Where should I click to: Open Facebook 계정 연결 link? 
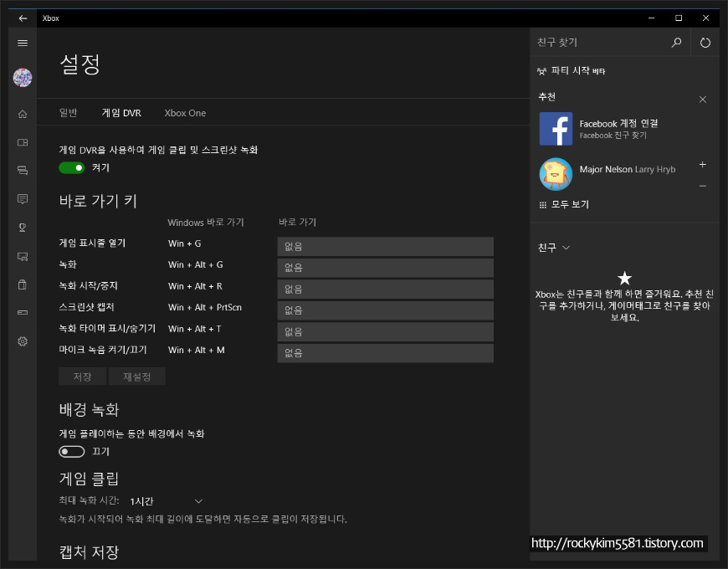[618, 124]
